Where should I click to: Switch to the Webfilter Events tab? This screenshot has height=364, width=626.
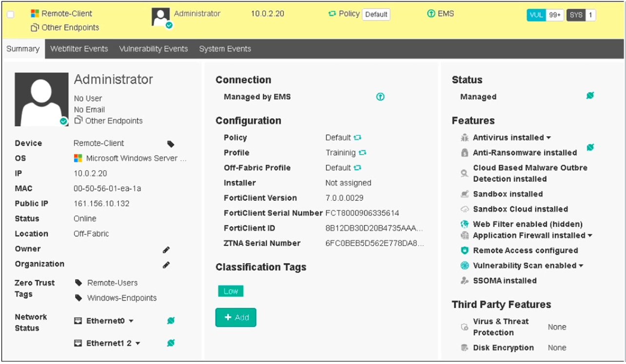tap(79, 49)
